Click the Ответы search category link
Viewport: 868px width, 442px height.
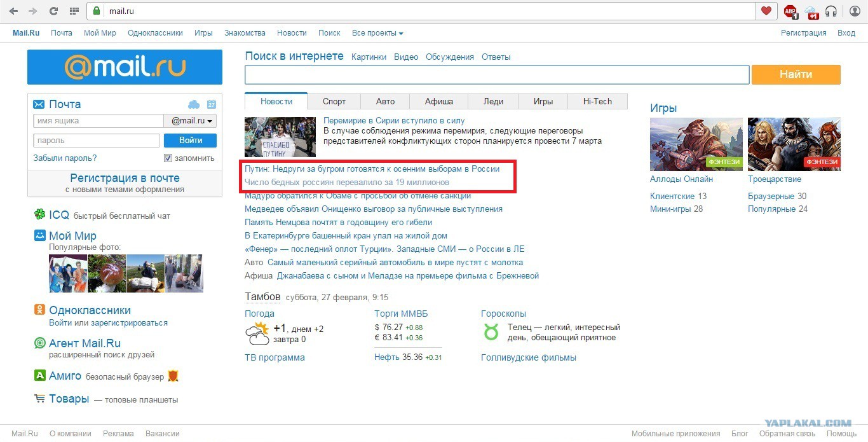[496, 57]
